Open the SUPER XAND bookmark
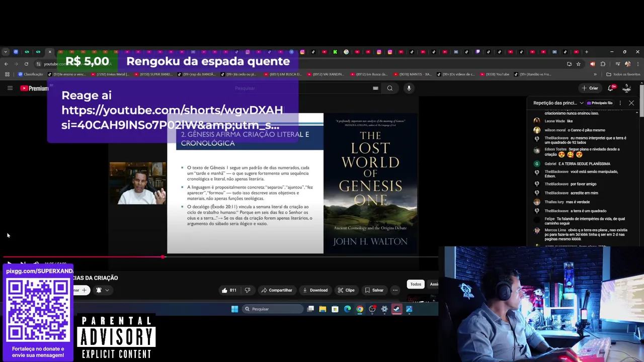 pos(153,74)
